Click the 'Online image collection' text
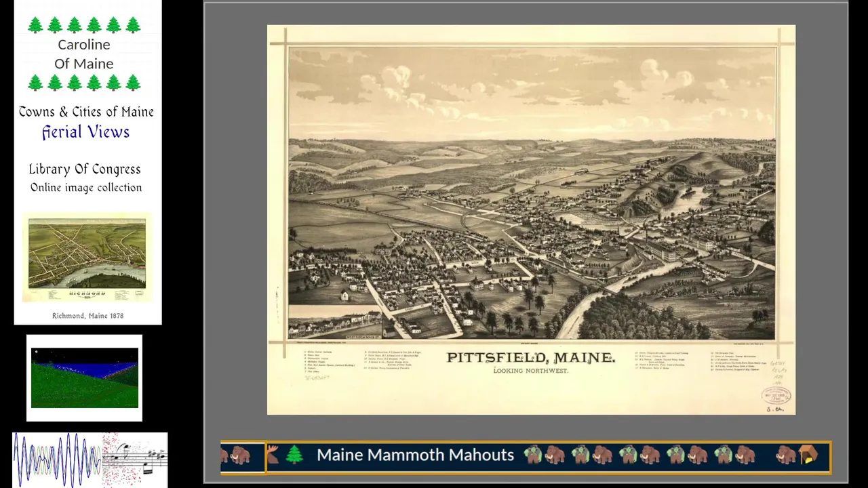 (86, 188)
